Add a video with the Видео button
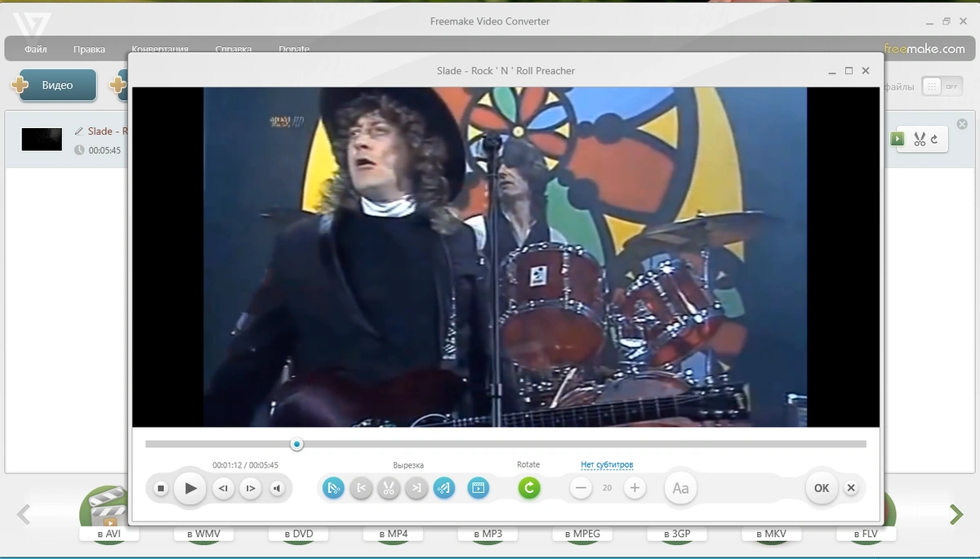980x559 pixels. [56, 85]
